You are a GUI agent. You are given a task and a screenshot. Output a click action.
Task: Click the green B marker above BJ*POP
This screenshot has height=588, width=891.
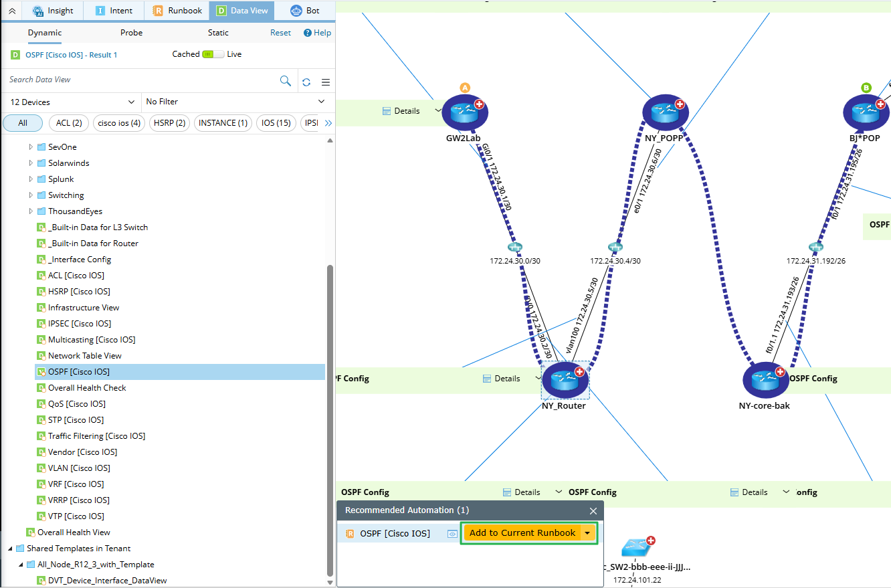(x=866, y=88)
